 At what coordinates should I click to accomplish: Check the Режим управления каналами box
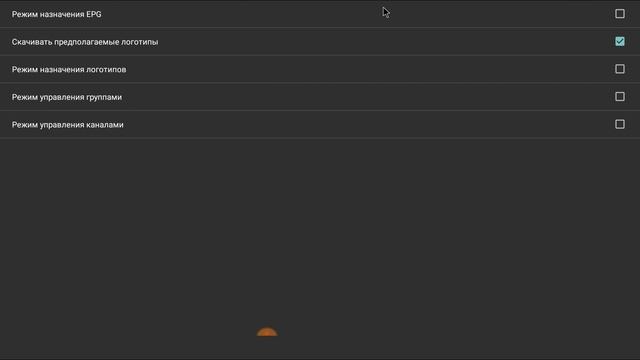(620, 124)
